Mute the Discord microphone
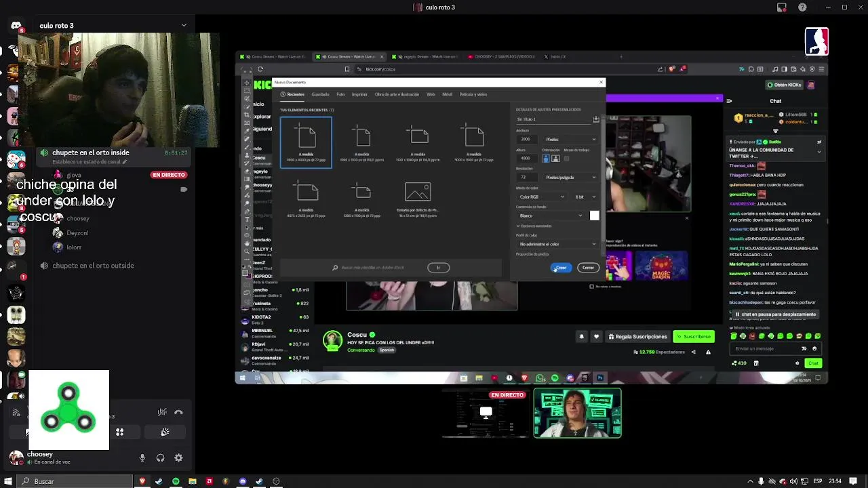Image resolution: width=868 pixels, height=488 pixels. [142, 457]
